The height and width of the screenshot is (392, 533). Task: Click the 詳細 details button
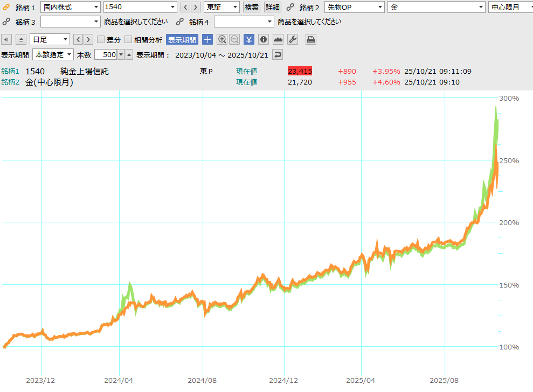272,7
